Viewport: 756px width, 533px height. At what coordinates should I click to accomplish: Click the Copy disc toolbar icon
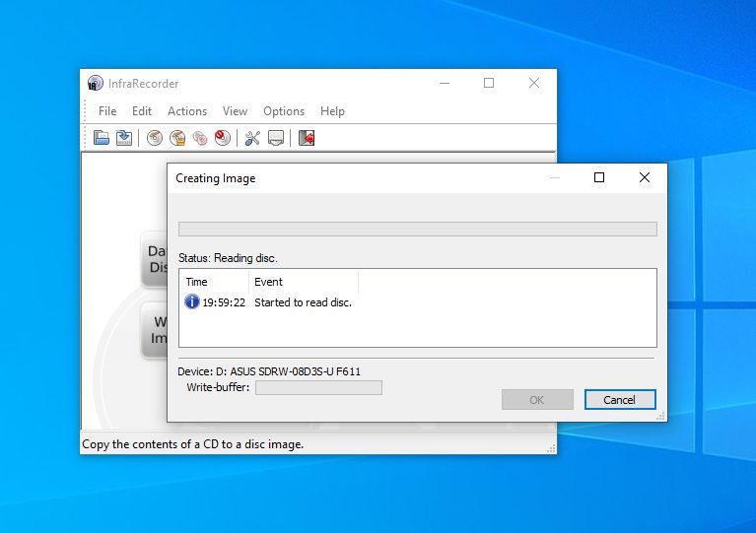click(x=200, y=138)
